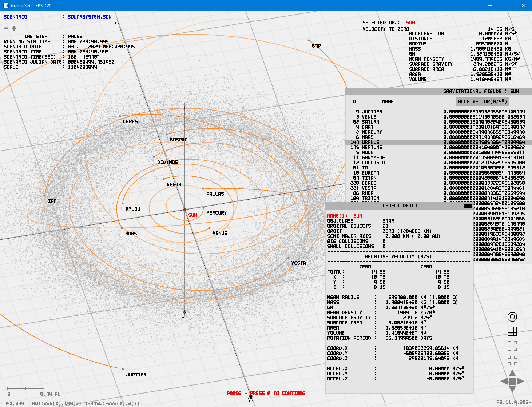Click the IDA label in the map

click(52, 201)
